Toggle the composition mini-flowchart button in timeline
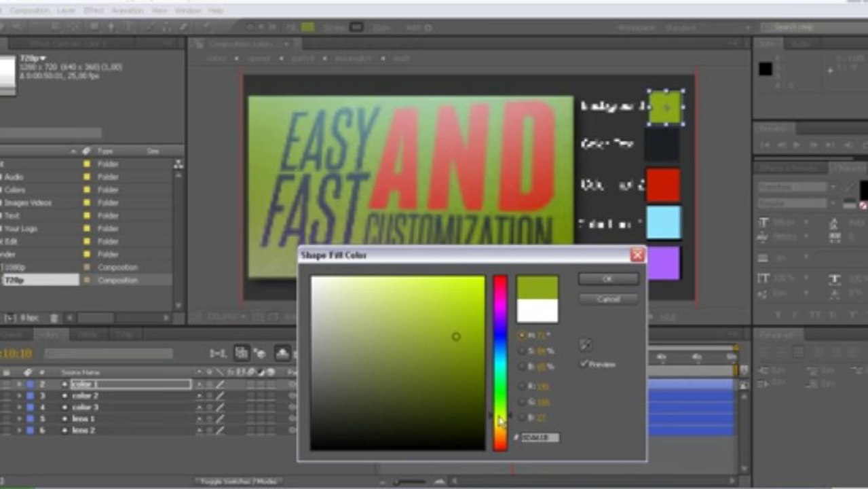This screenshot has width=868, height=489. (217, 353)
